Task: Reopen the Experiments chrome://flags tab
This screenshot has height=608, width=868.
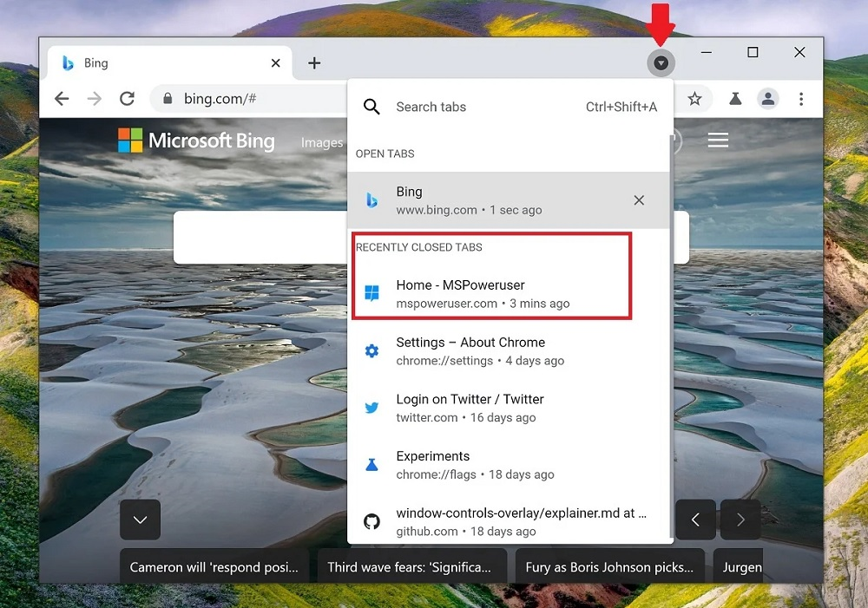Action: point(508,465)
